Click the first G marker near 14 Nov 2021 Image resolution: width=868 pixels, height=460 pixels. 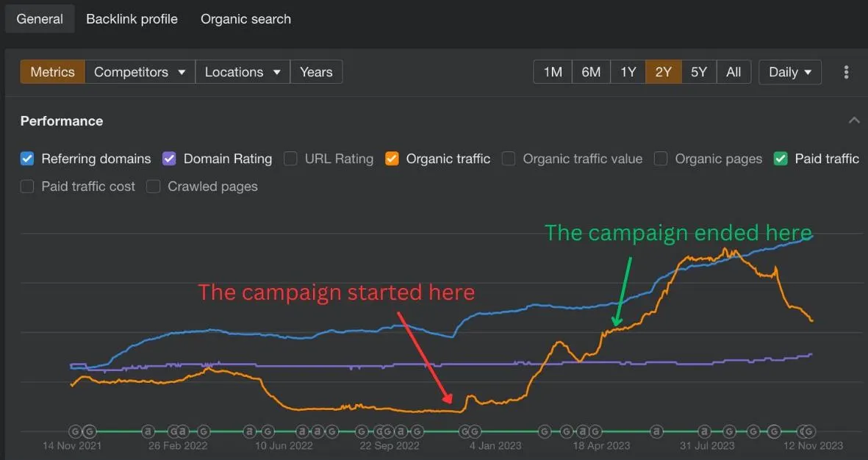[x=75, y=431]
